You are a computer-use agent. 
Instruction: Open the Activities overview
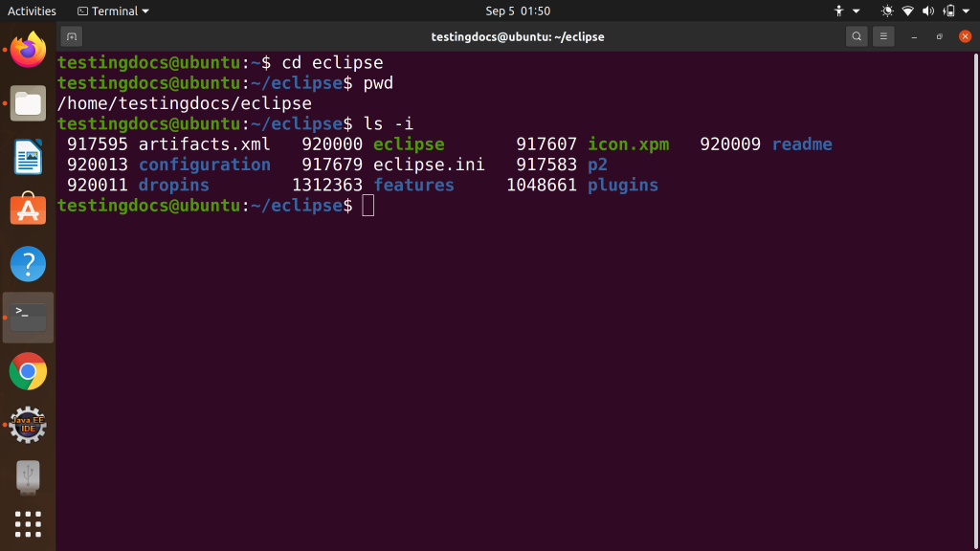click(32, 11)
